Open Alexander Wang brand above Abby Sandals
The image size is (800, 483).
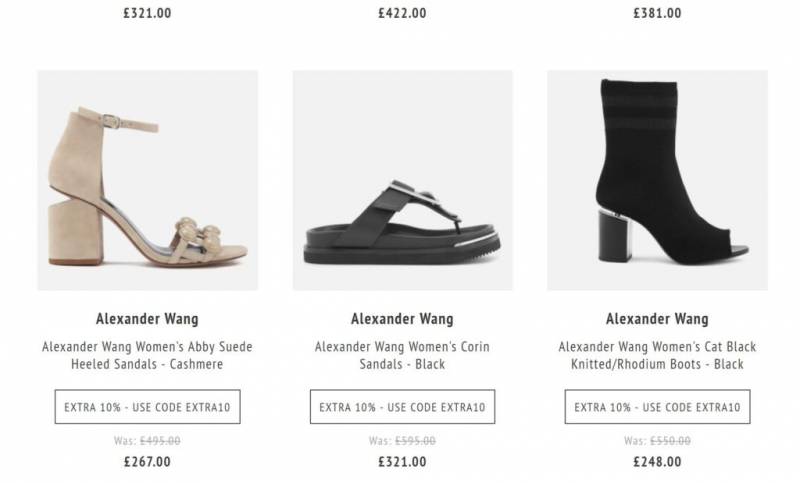click(x=147, y=319)
